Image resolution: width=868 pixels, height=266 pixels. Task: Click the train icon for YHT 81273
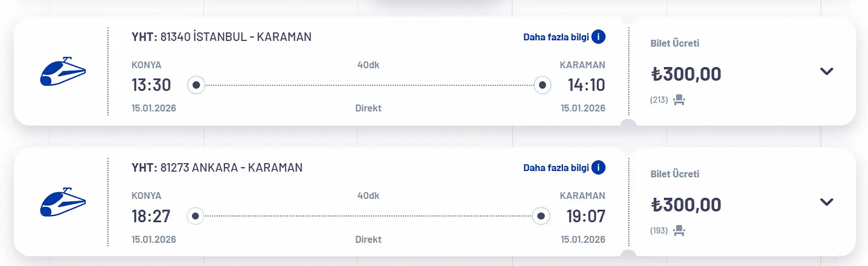63,202
